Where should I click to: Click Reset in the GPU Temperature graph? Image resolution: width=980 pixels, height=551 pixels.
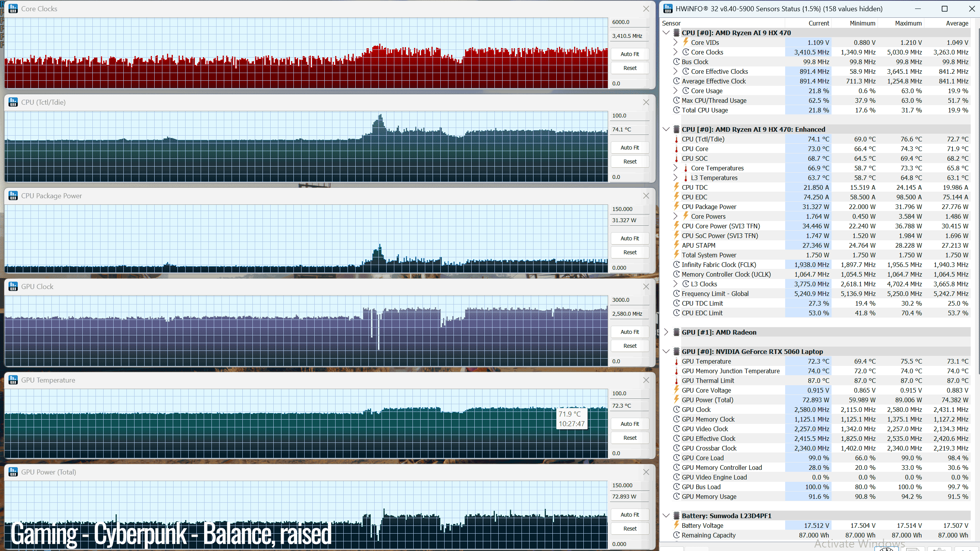pos(630,438)
